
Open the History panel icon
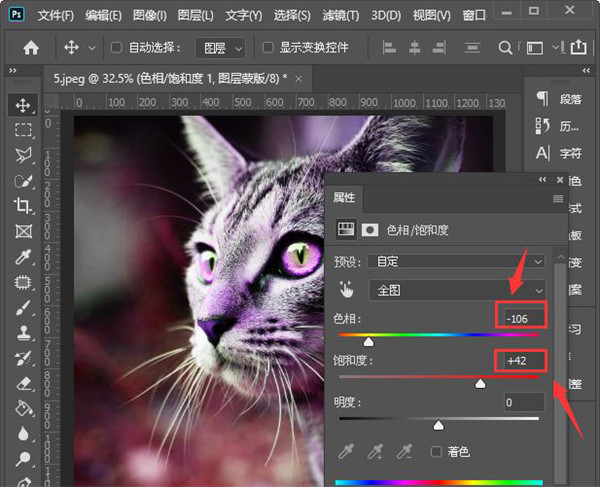(x=542, y=126)
